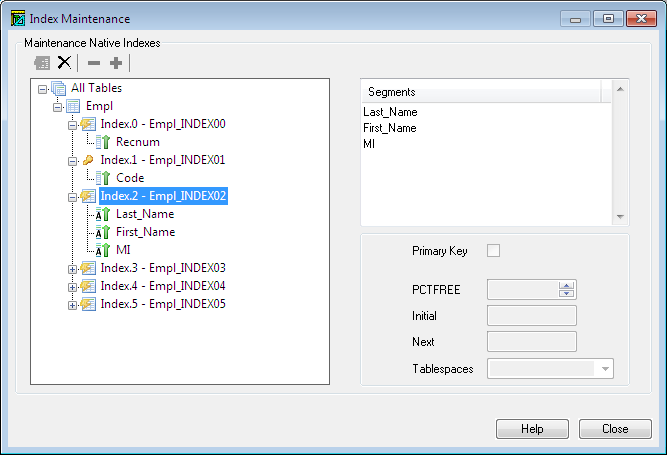Select First_Name in the Segments list
The height and width of the screenshot is (455, 667).
tap(390, 128)
